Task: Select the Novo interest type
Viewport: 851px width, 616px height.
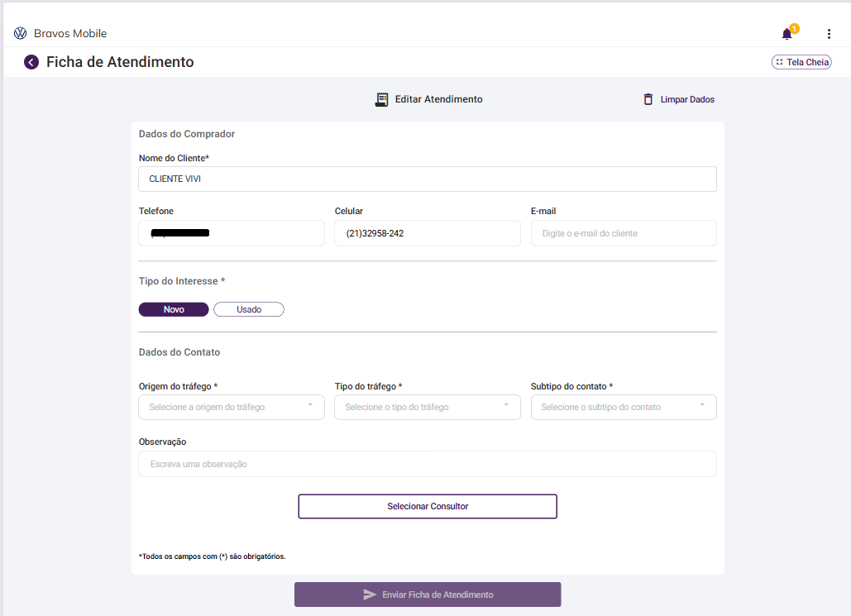Action: [174, 309]
